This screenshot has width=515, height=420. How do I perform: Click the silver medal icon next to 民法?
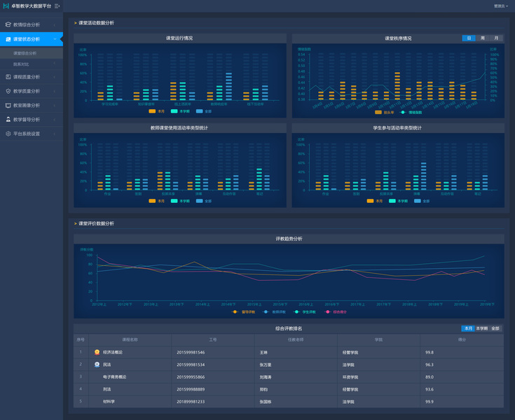[97, 365]
